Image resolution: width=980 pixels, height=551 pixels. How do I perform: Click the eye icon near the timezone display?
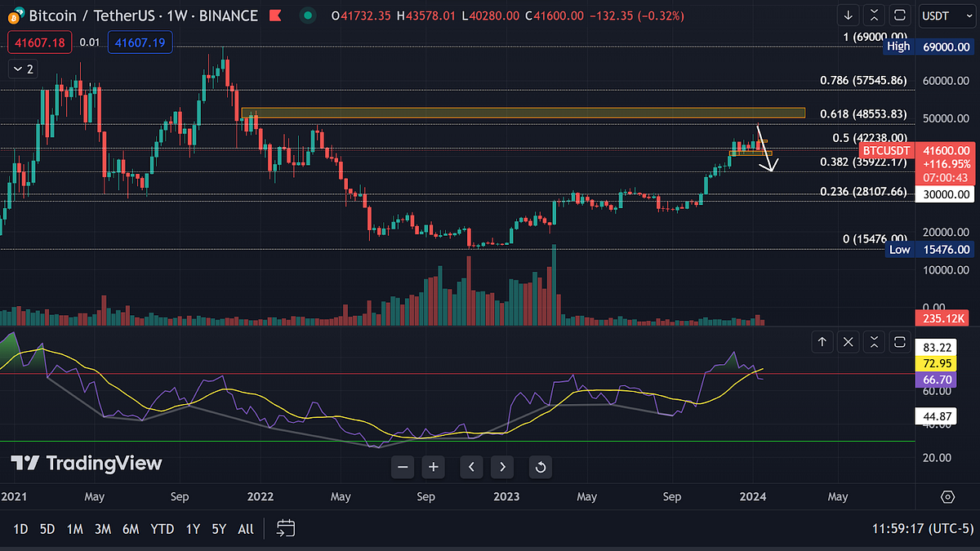pyautogui.click(x=947, y=496)
